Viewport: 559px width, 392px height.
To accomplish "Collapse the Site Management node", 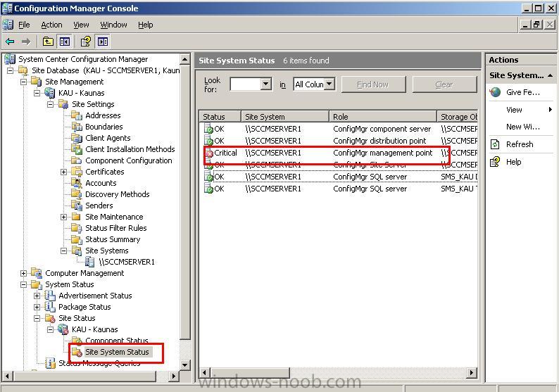I will point(23,82).
